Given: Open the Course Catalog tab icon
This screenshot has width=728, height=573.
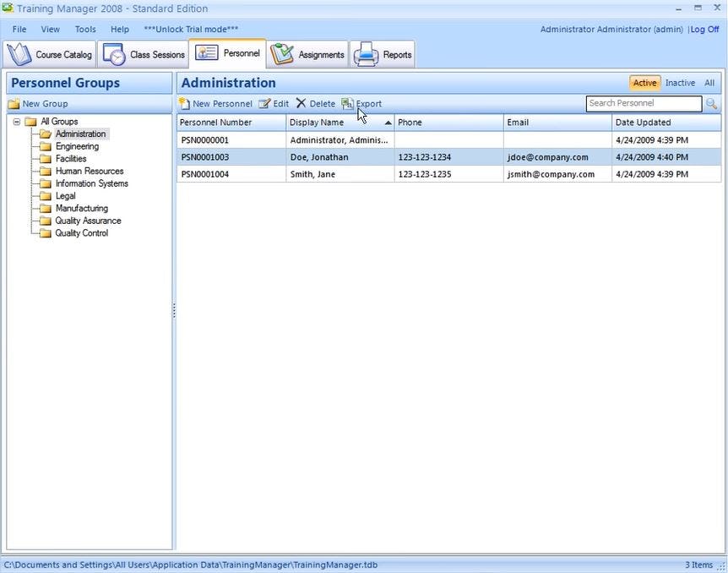Looking at the screenshot, I should pyautogui.click(x=19, y=53).
